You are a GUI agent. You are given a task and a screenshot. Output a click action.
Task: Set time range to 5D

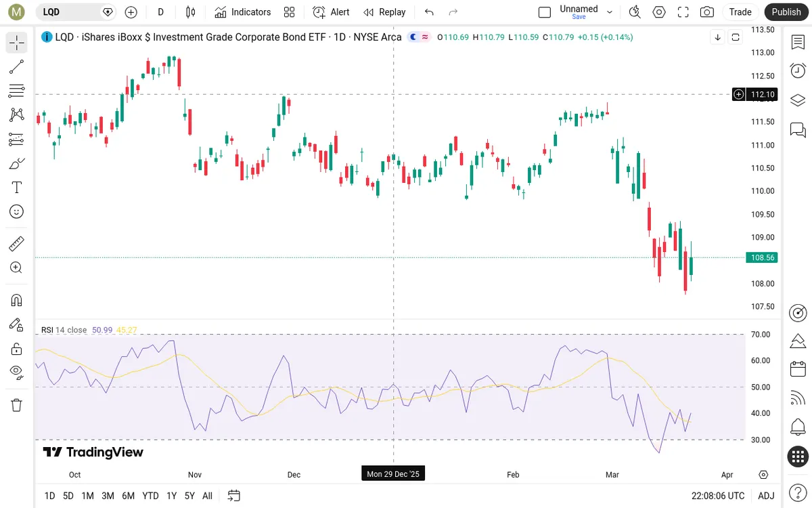pos(68,496)
